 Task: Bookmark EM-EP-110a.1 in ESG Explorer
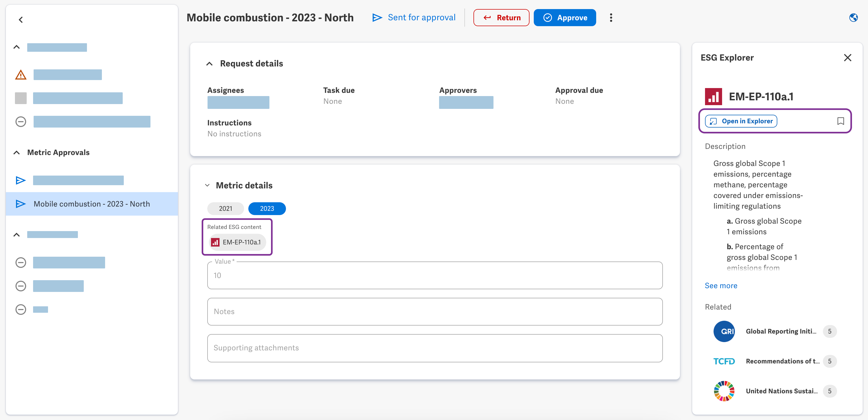coord(840,121)
